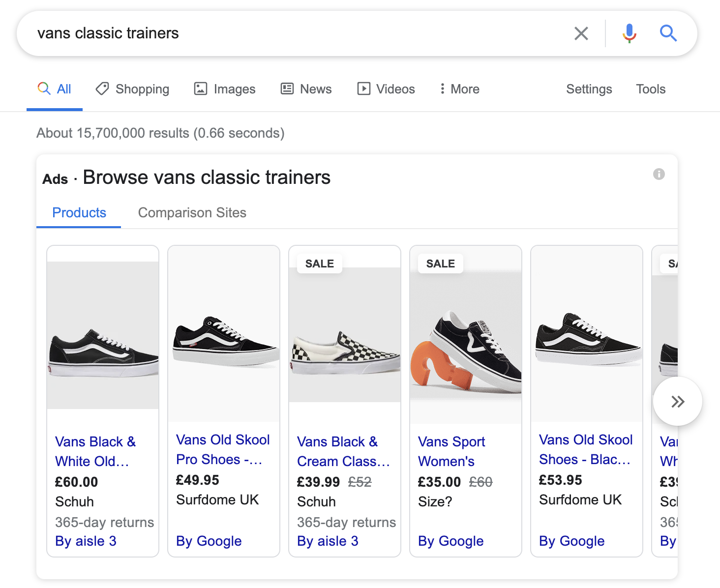Start voice search with the microphone icon
Image resolution: width=720 pixels, height=588 pixels.
click(x=630, y=33)
